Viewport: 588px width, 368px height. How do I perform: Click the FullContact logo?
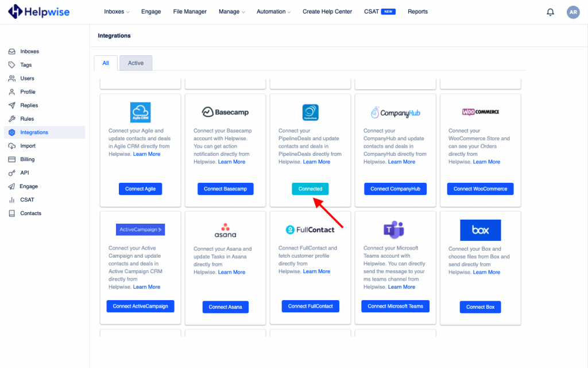310,230
